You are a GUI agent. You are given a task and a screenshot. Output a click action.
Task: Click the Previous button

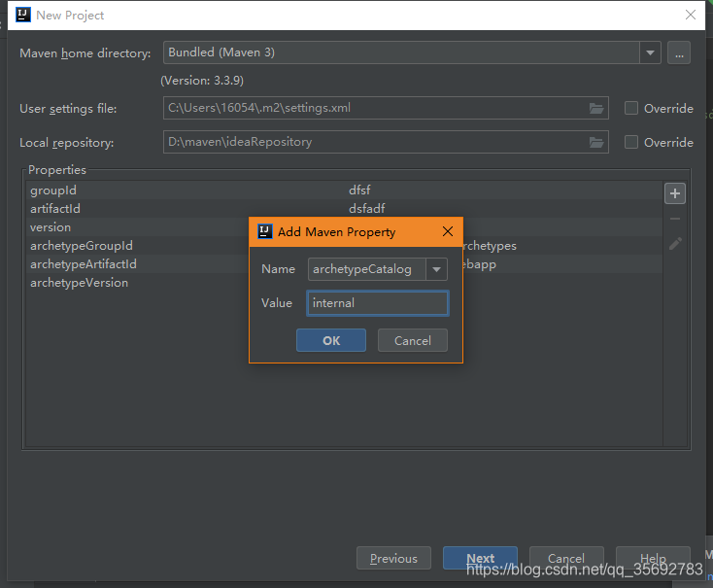[x=393, y=558]
